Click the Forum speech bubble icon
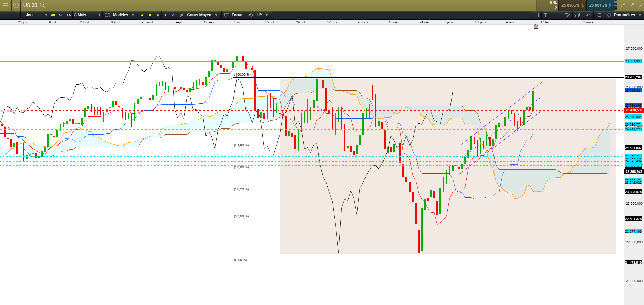The width and height of the screenshot is (644, 305). pyautogui.click(x=227, y=15)
